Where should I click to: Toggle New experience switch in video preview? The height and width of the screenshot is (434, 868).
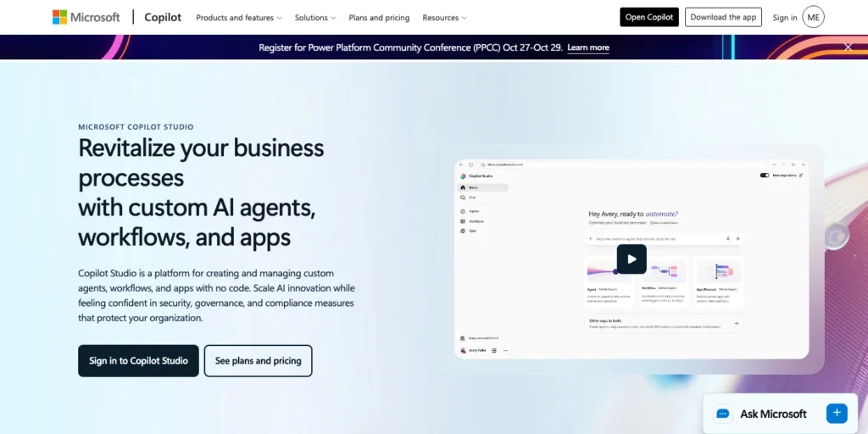click(x=765, y=175)
